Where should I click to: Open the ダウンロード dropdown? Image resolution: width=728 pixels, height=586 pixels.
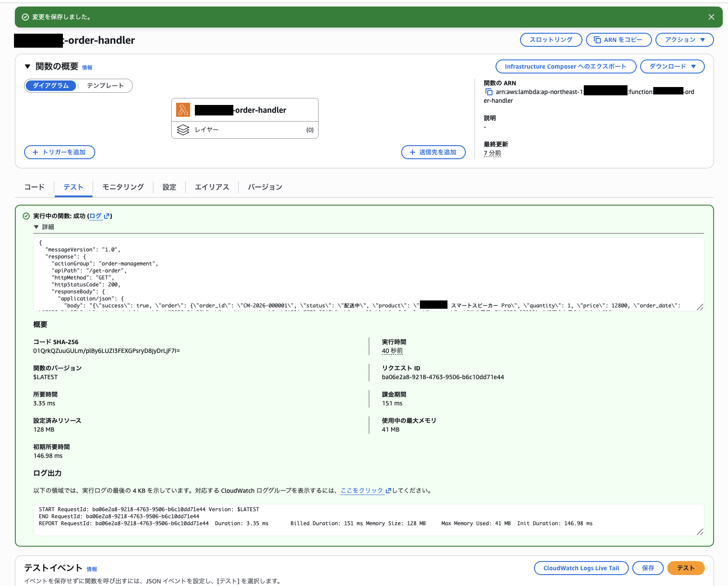pos(672,66)
